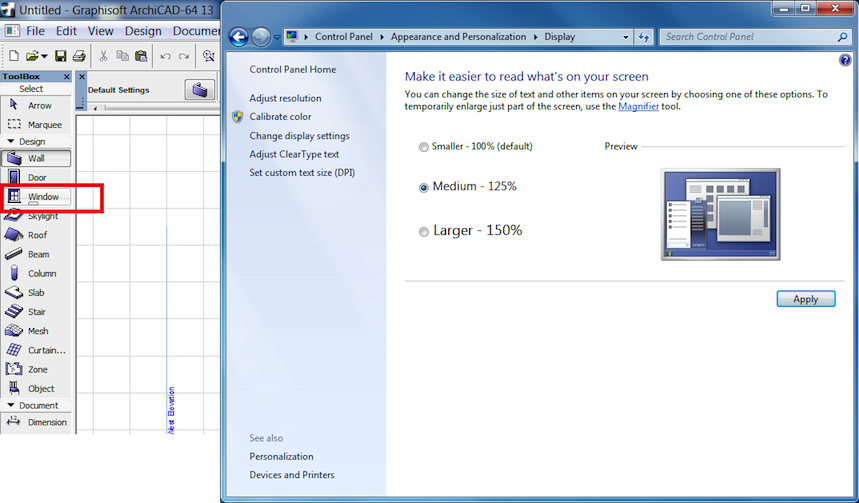Choose Larger - 150% text size

point(423,232)
